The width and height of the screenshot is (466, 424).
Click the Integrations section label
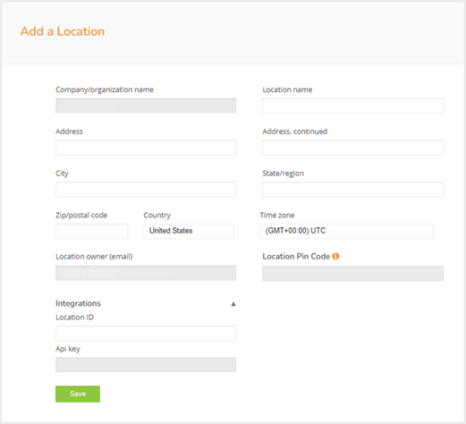tap(78, 303)
